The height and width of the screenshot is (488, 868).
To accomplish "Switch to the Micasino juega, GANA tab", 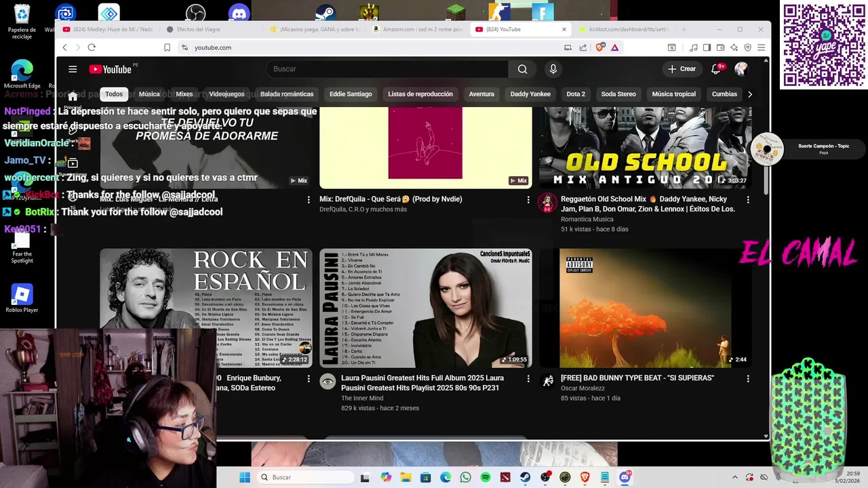I will 315,29.
